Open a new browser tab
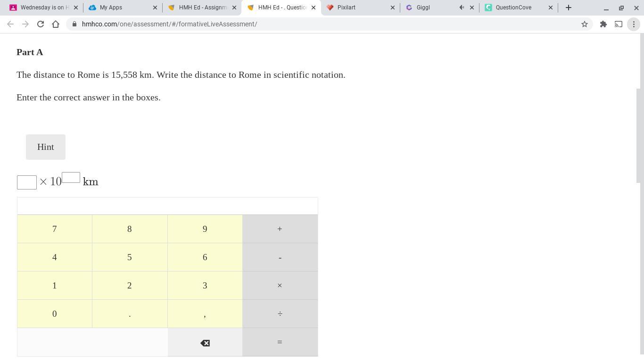Screen dimensions: 644x362 [x=568, y=8]
